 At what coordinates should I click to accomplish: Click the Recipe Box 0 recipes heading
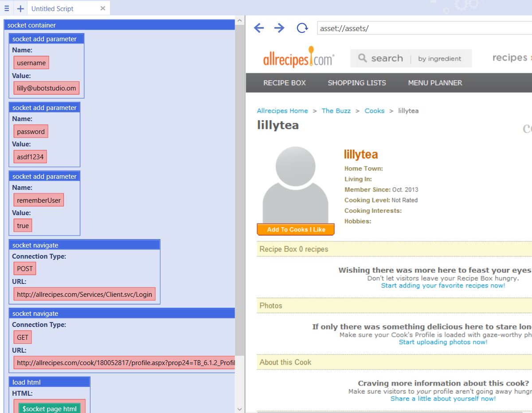coord(294,249)
